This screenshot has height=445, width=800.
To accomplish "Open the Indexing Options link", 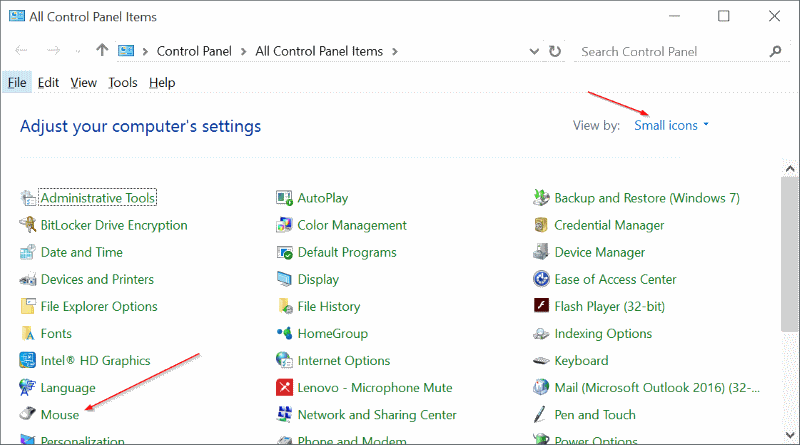I will pyautogui.click(x=603, y=333).
